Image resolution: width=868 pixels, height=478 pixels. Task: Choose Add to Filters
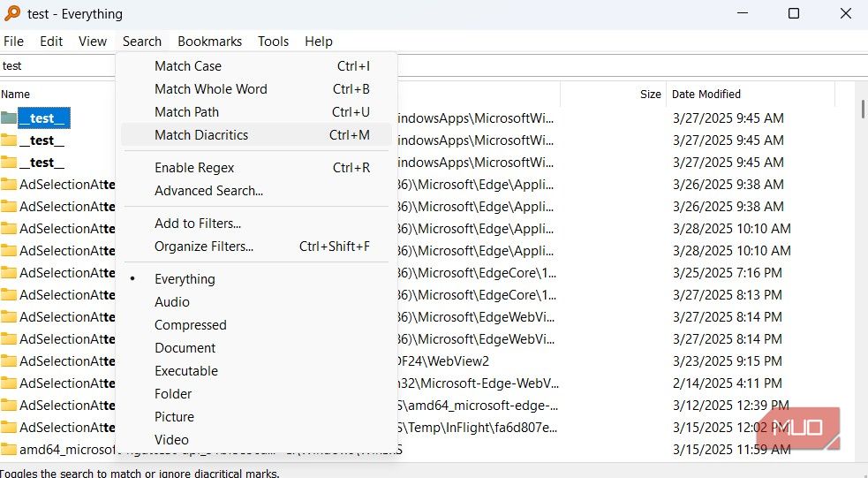[256, 224]
